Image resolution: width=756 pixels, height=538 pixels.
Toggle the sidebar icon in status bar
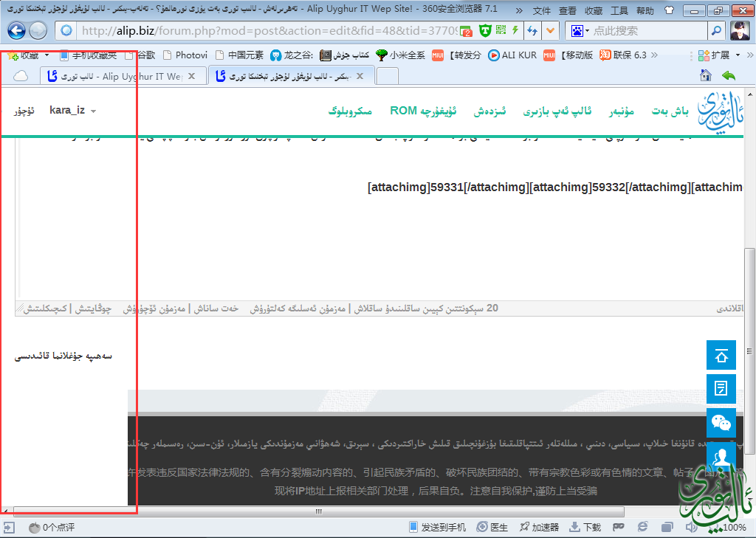[9, 528]
